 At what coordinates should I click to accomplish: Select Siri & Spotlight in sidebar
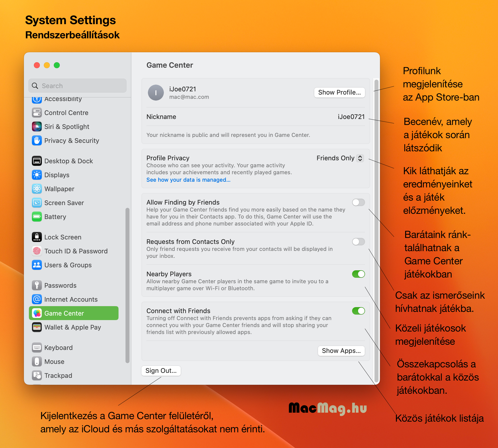(x=74, y=127)
